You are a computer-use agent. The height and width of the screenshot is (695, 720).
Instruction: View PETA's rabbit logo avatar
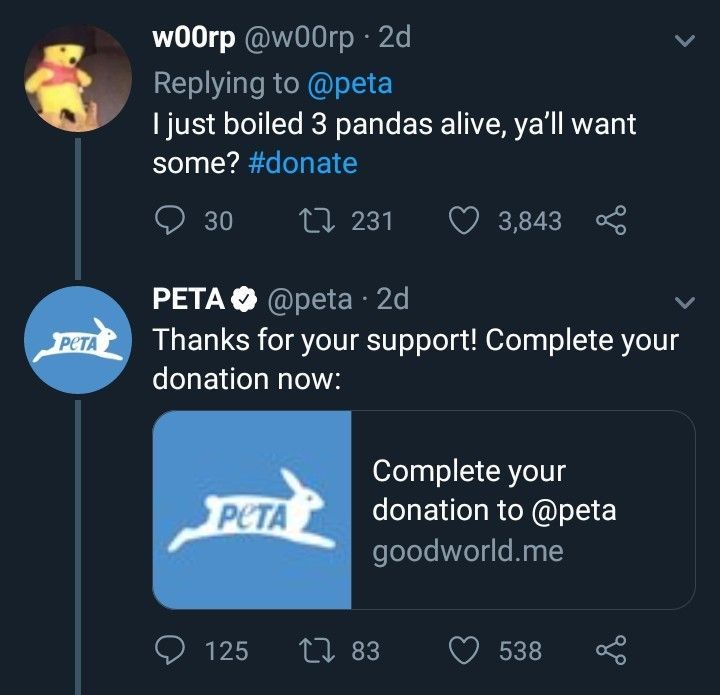[78, 339]
